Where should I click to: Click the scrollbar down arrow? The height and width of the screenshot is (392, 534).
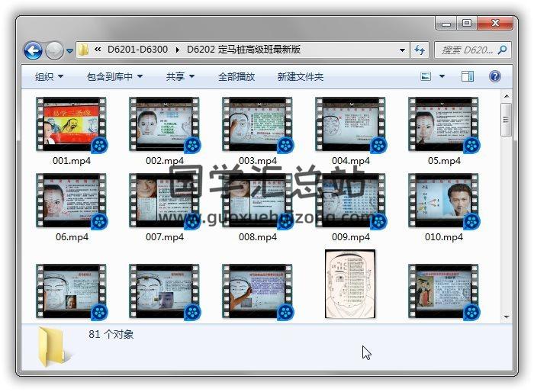pos(506,316)
